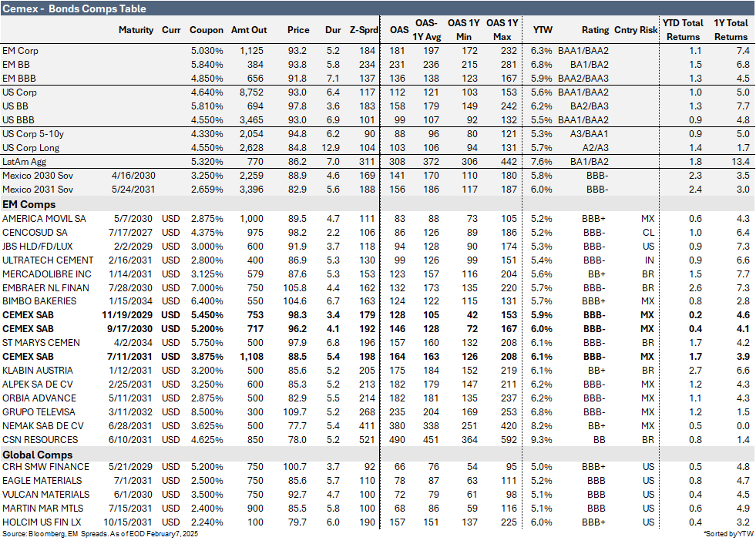
Task: Click the Mexico 2031 Sov maturity 5/24/2031
Action: point(133,190)
